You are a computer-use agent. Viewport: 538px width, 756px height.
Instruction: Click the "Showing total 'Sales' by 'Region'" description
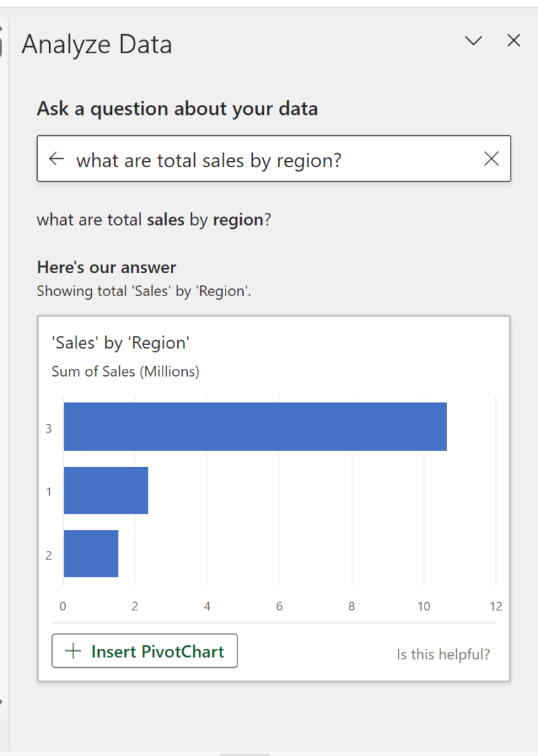(x=144, y=291)
